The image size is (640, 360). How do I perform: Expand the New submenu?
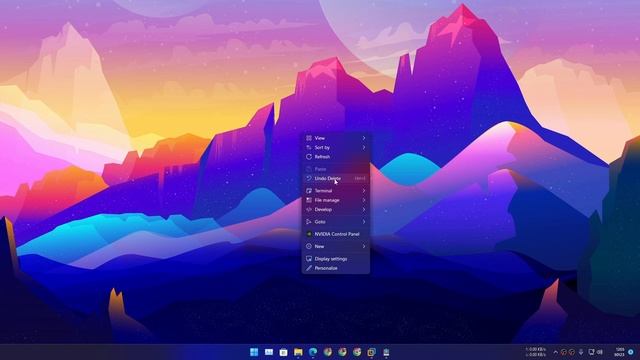click(x=336, y=246)
